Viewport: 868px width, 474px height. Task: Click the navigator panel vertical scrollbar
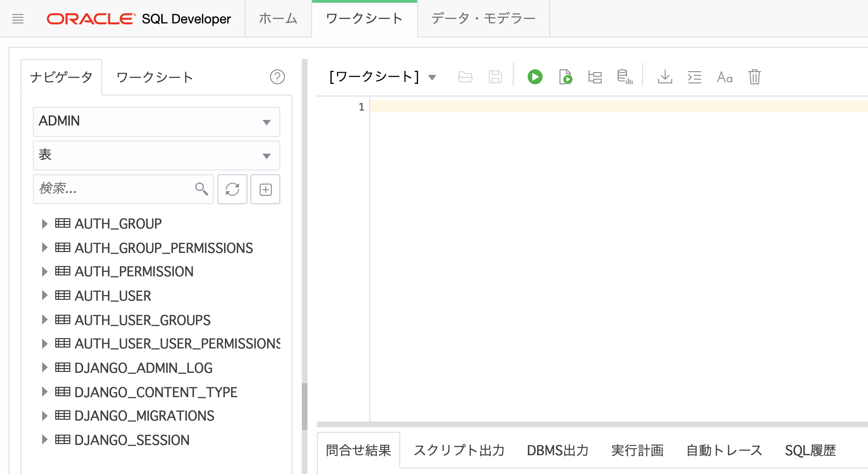pos(305,406)
